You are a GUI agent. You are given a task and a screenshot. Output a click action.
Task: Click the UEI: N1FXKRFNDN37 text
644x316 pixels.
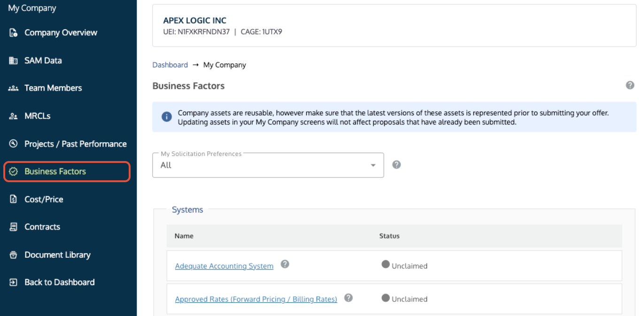coord(196,32)
